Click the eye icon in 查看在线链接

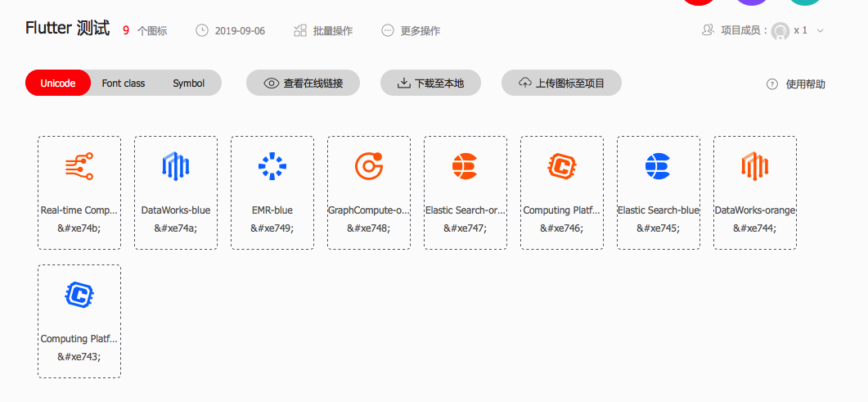click(x=272, y=84)
